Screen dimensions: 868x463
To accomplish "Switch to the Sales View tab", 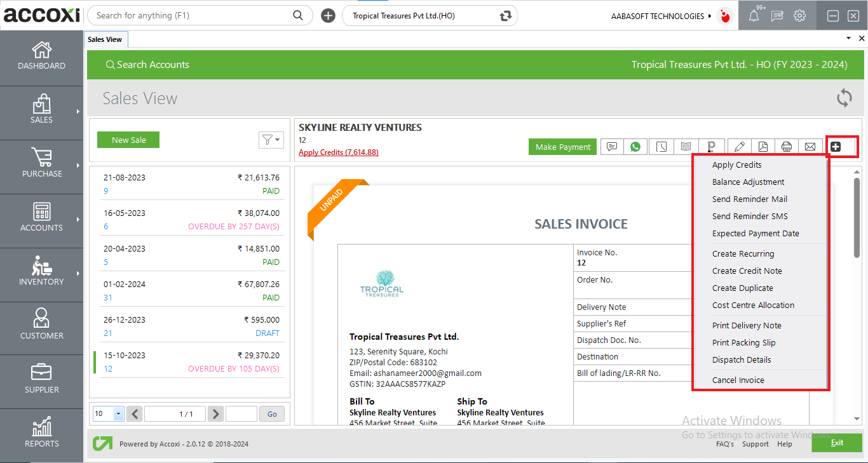I will (105, 39).
